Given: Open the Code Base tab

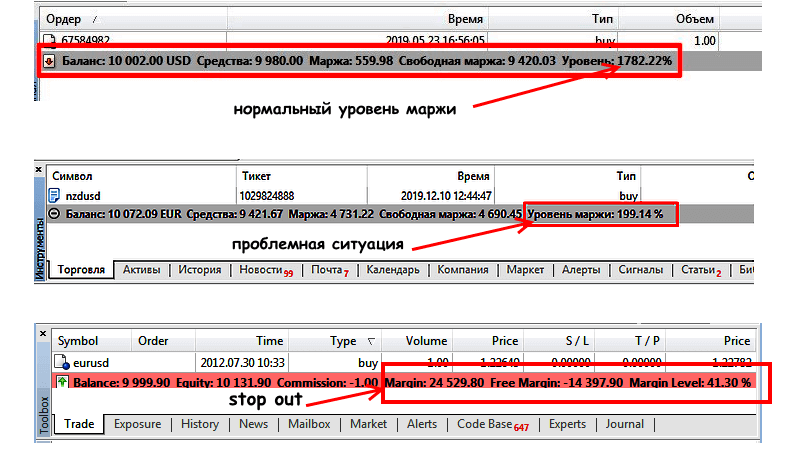Looking at the screenshot, I should click(489, 424).
